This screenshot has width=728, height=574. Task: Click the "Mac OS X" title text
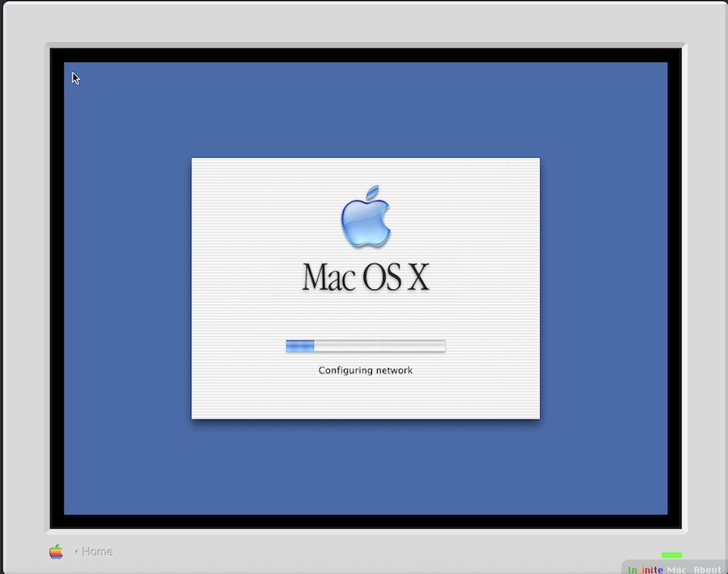[366, 277]
